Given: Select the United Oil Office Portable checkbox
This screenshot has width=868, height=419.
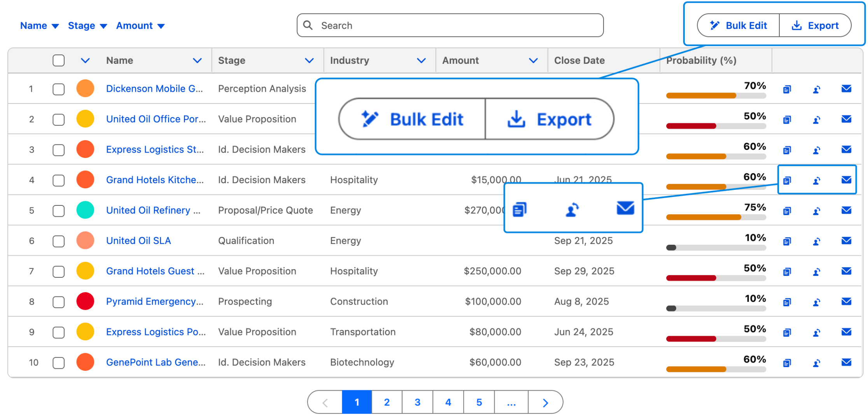Looking at the screenshot, I should (58, 119).
